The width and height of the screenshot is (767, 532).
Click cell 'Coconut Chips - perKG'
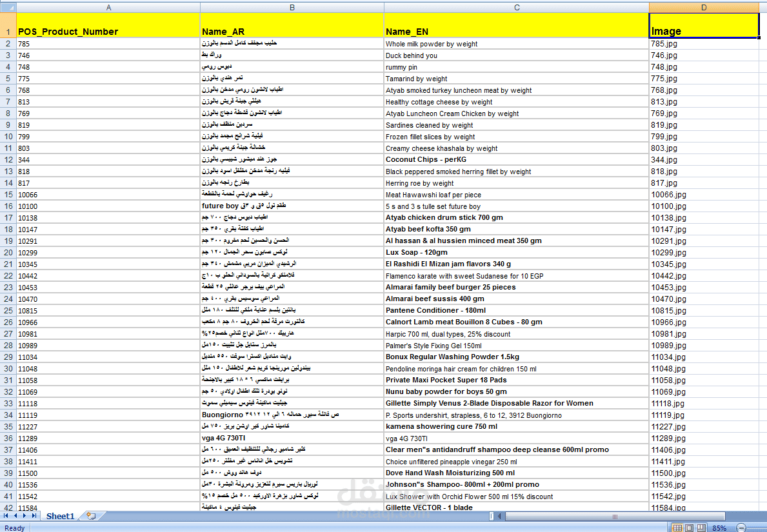(517, 160)
